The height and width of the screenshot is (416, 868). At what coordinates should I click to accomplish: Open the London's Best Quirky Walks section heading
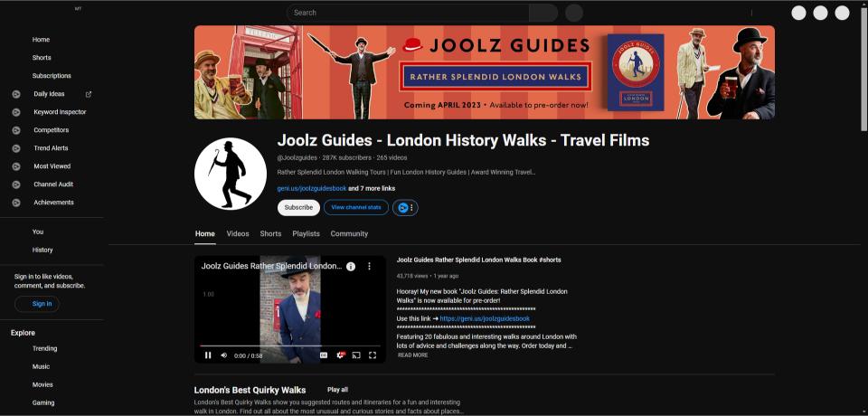(250, 390)
